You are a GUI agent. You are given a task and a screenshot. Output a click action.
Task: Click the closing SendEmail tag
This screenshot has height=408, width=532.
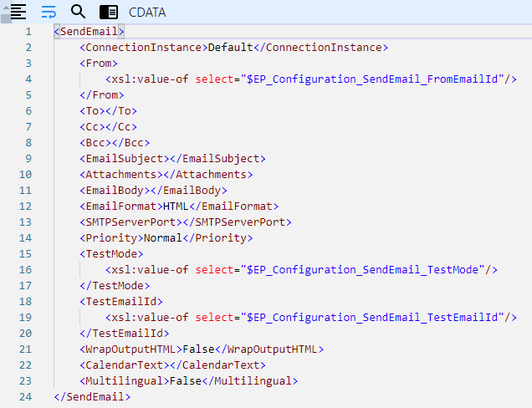92,397
